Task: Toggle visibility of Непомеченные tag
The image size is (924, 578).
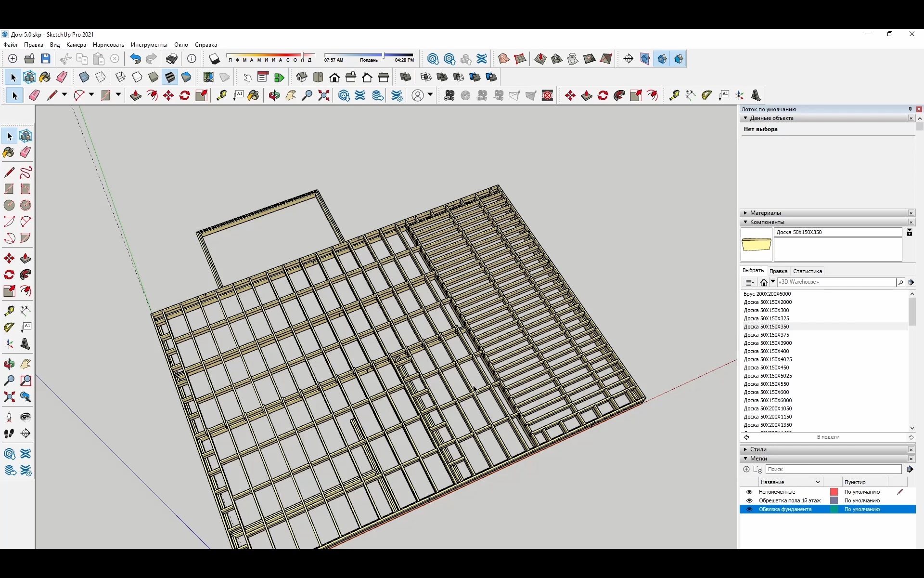Action: (x=749, y=492)
